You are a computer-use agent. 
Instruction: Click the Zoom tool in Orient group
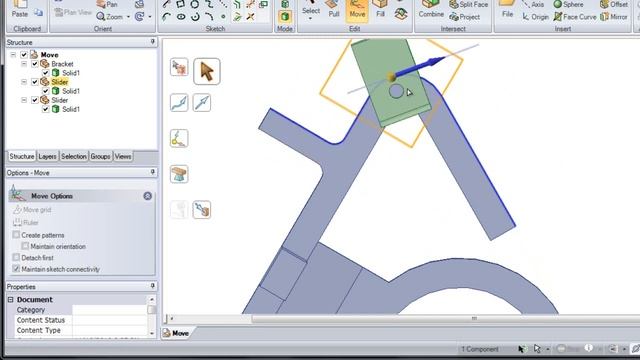pos(110,17)
